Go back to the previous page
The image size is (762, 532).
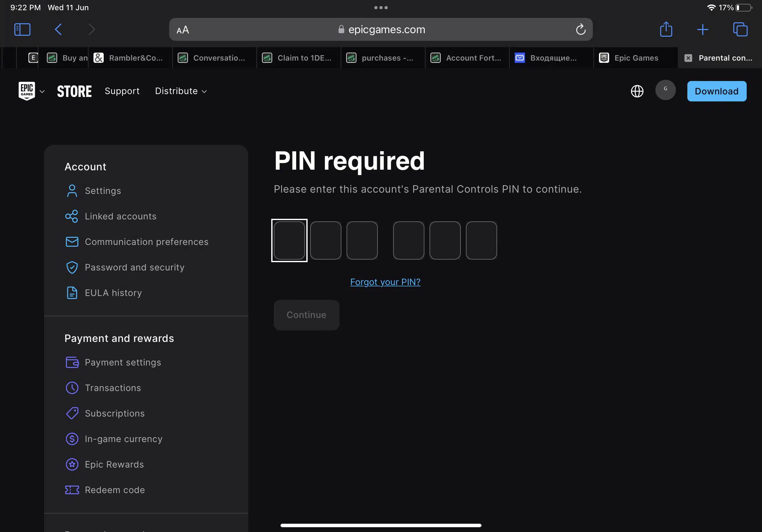(x=58, y=30)
